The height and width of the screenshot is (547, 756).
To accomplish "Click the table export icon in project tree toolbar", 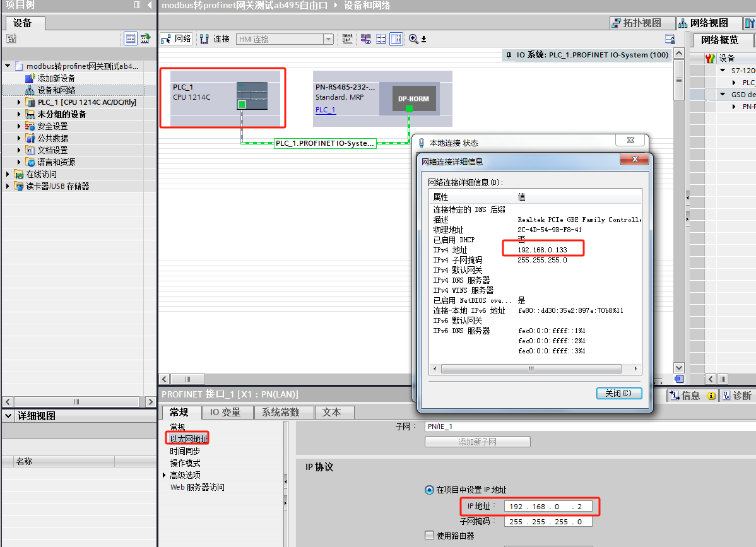I will [145, 38].
